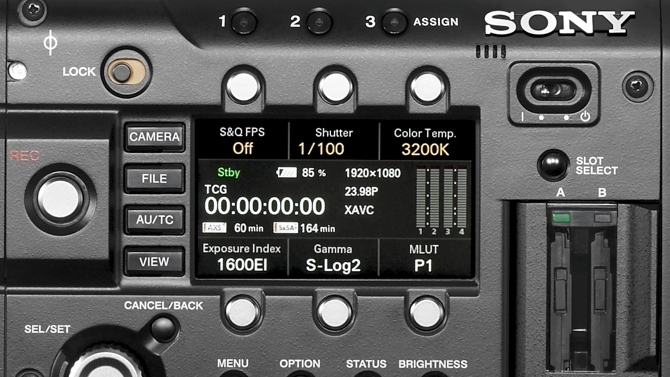The image size is (670, 377).
Task: Select the Shutter 1/100 value
Action: click(321, 149)
